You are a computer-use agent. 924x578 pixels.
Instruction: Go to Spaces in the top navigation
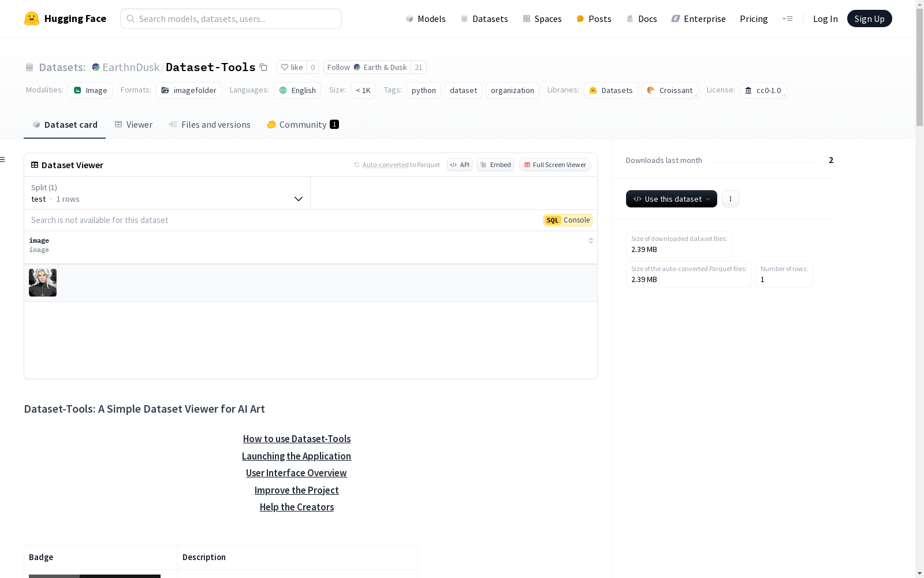tap(542, 18)
